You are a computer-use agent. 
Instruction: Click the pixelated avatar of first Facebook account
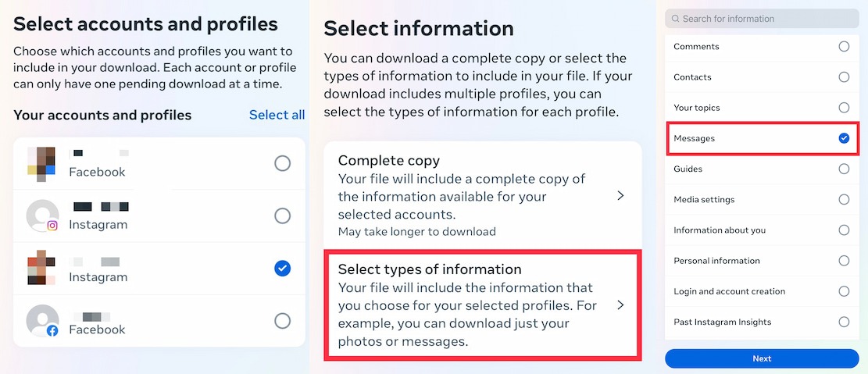(x=42, y=164)
